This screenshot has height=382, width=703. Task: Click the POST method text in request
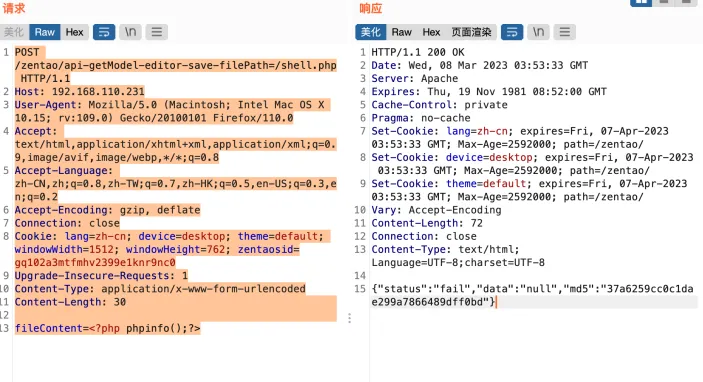coord(27,52)
